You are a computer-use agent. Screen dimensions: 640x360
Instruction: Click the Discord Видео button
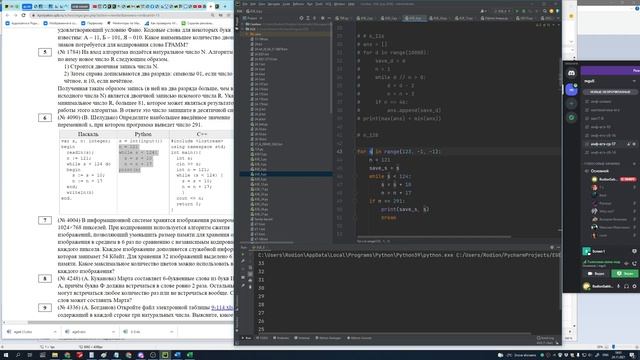point(596,273)
